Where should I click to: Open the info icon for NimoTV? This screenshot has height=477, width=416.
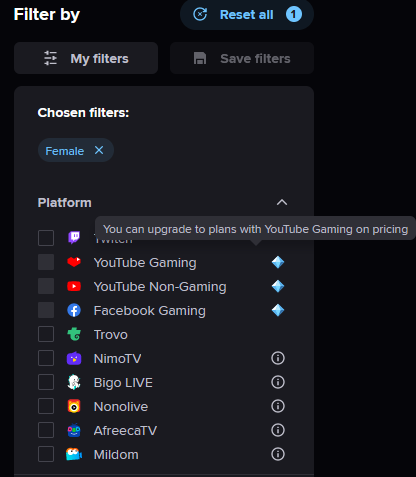point(278,358)
